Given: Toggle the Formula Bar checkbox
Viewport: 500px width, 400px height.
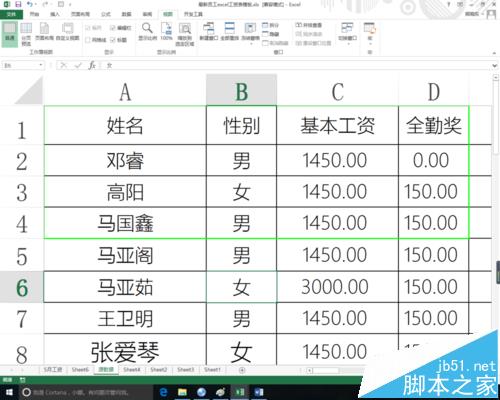Looking at the screenshot, I should click(120, 28).
